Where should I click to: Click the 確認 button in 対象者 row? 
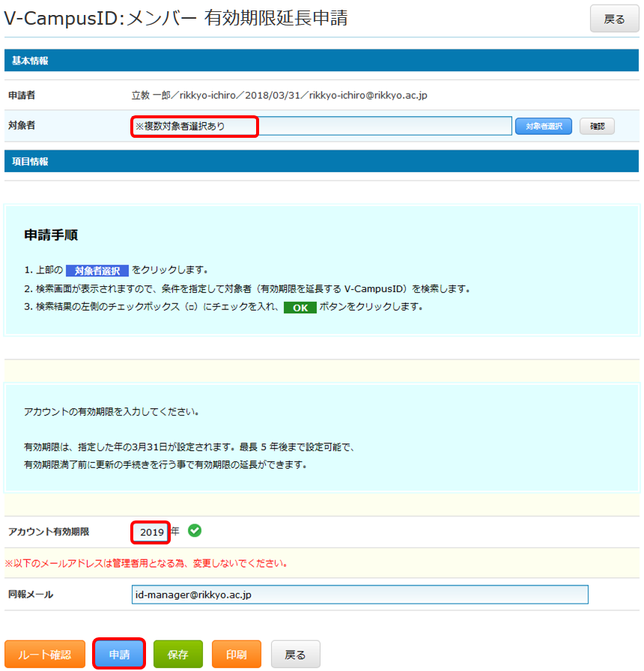(597, 127)
